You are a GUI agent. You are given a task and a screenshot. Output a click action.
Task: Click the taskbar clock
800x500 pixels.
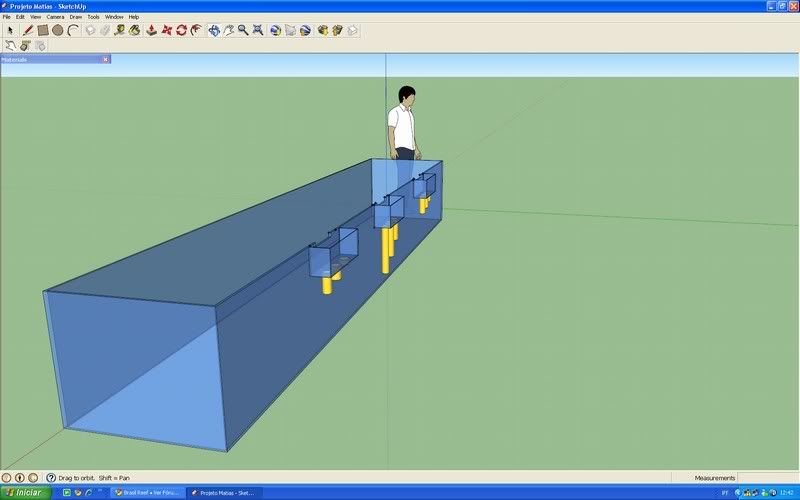click(787, 493)
